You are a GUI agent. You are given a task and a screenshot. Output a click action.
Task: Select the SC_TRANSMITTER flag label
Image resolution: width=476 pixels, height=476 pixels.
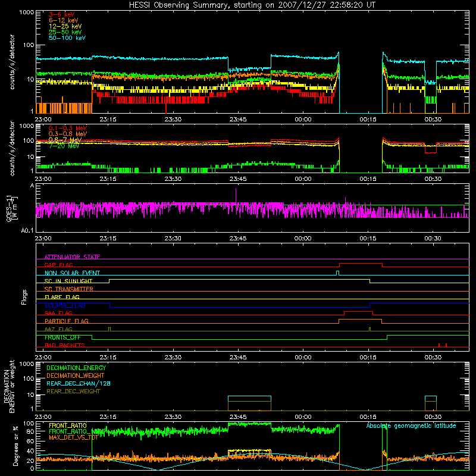coord(69,289)
